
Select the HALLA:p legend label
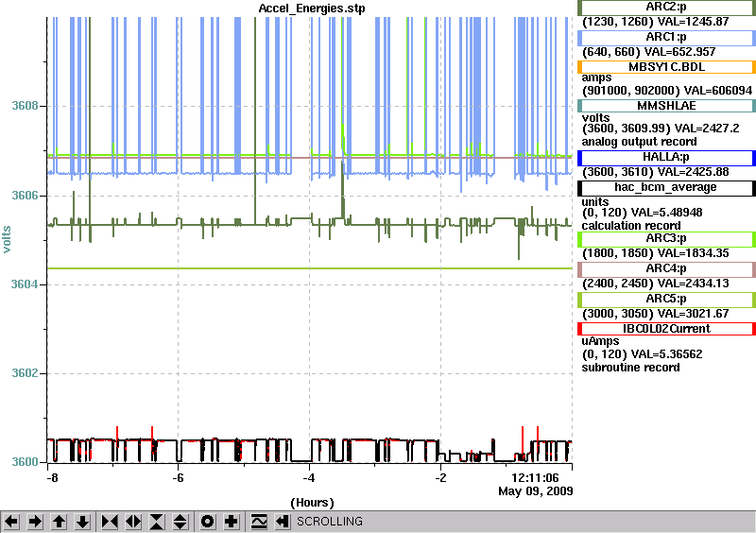[666, 157]
